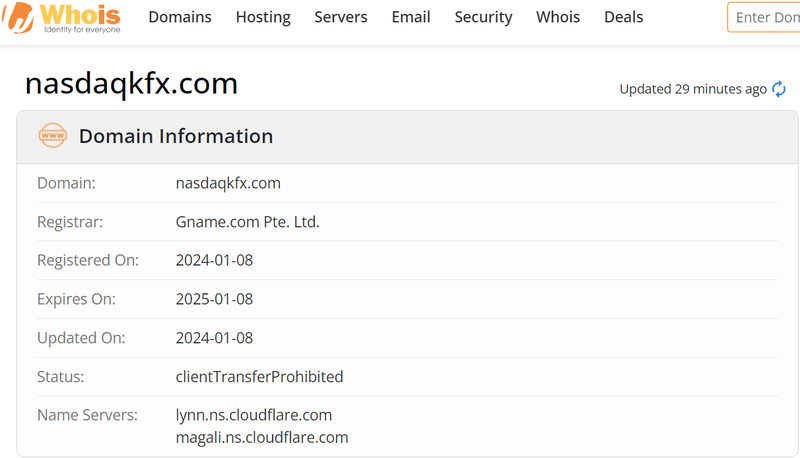Screen dimensions: 800x458
Task: Open the Whois menu item
Action: [558, 17]
